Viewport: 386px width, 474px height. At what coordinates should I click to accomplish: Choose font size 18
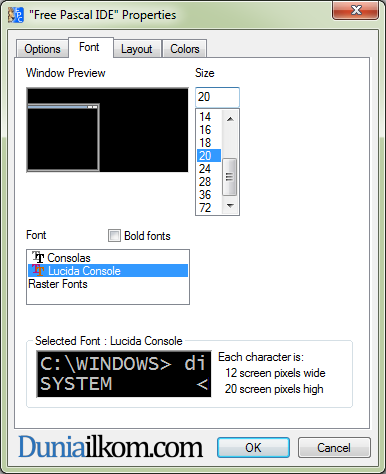click(x=209, y=143)
